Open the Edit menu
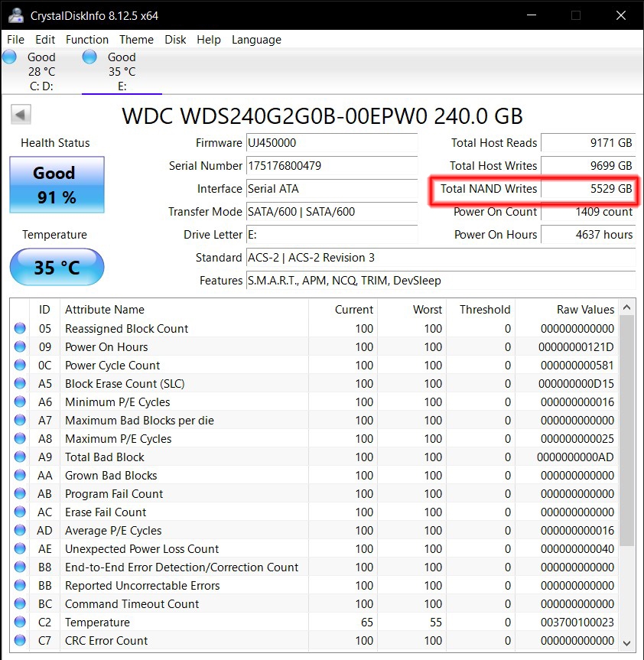The width and height of the screenshot is (644, 660). tap(45, 40)
